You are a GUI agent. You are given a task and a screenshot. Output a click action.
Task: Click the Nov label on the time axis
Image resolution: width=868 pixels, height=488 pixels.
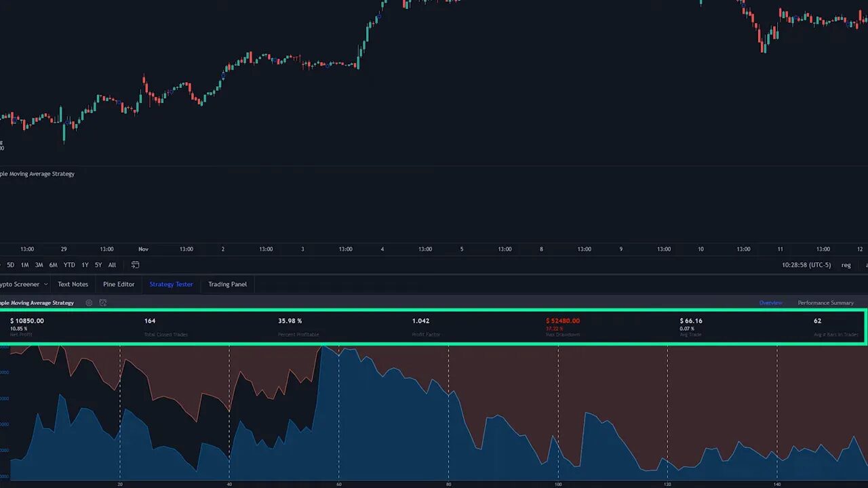coord(142,249)
